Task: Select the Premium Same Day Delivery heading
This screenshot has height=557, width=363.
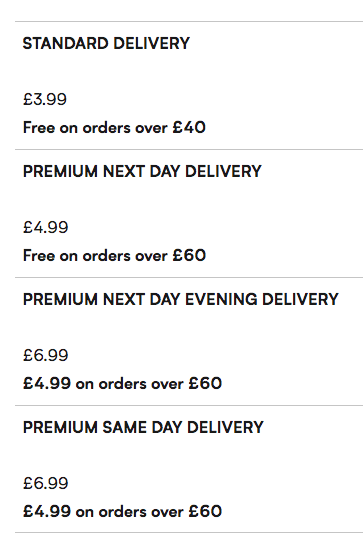Action: (x=143, y=427)
